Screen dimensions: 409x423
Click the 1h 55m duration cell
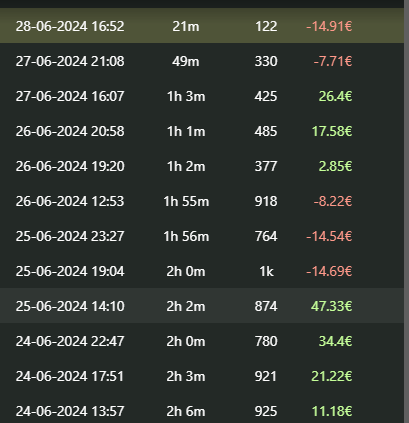point(186,201)
